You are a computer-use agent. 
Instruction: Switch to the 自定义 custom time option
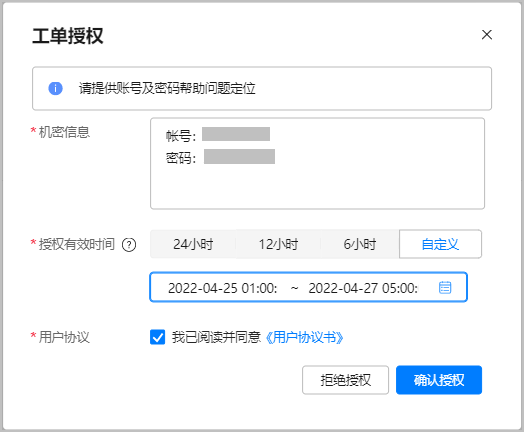440,244
